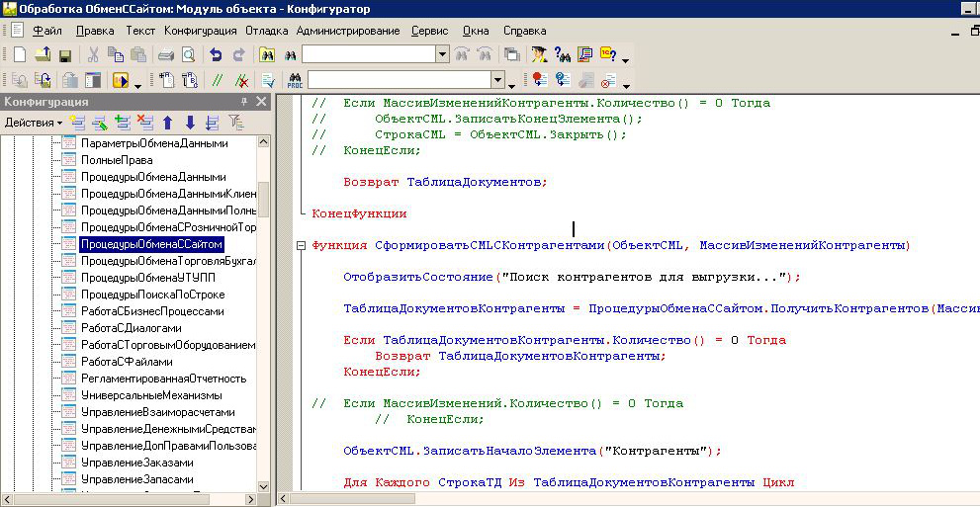Create a new document with New icon
The height and width of the screenshot is (507, 980).
[x=20, y=55]
